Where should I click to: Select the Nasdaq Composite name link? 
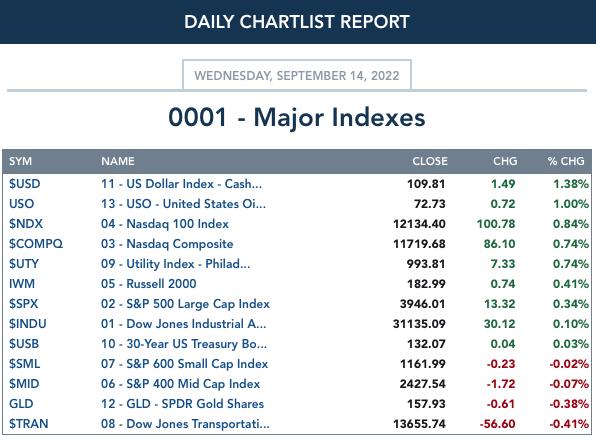[167, 244]
